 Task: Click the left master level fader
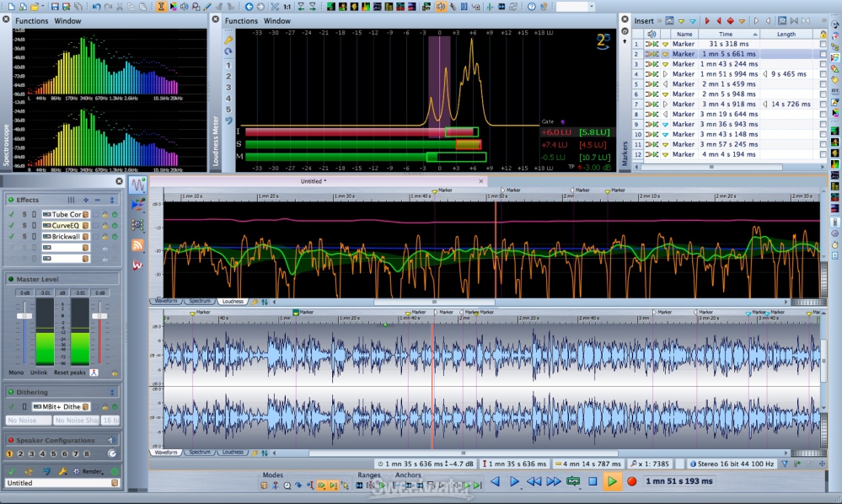24,316
